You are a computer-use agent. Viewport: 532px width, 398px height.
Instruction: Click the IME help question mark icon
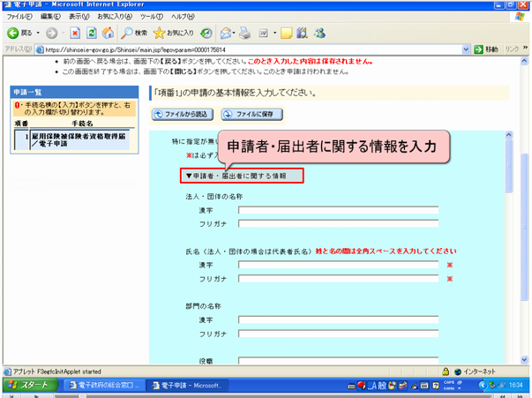[x=435, y=386]
